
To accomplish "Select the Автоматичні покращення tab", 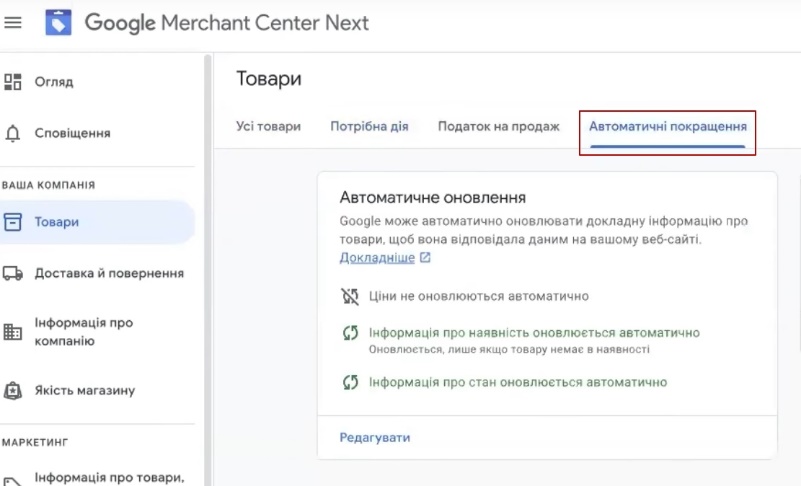I will point(667,127).
